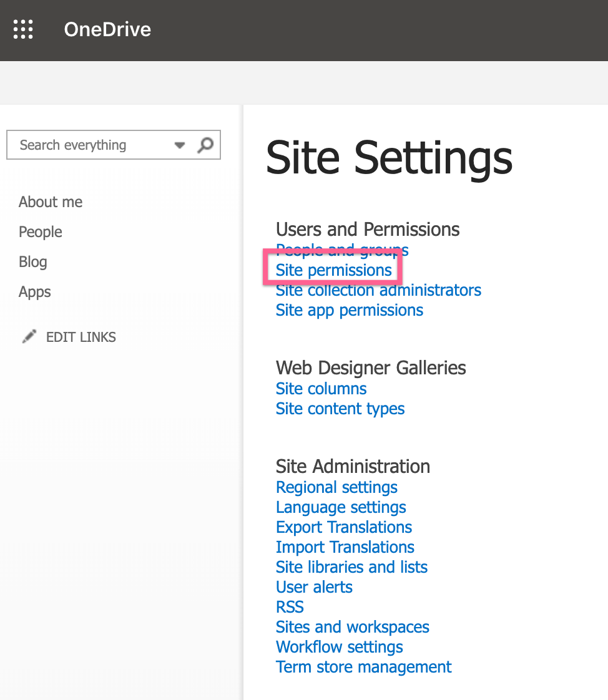Click the search magnifier icon
Image resolution: width=608 pixels, height=700 pixels.
(x=205, y=145)
